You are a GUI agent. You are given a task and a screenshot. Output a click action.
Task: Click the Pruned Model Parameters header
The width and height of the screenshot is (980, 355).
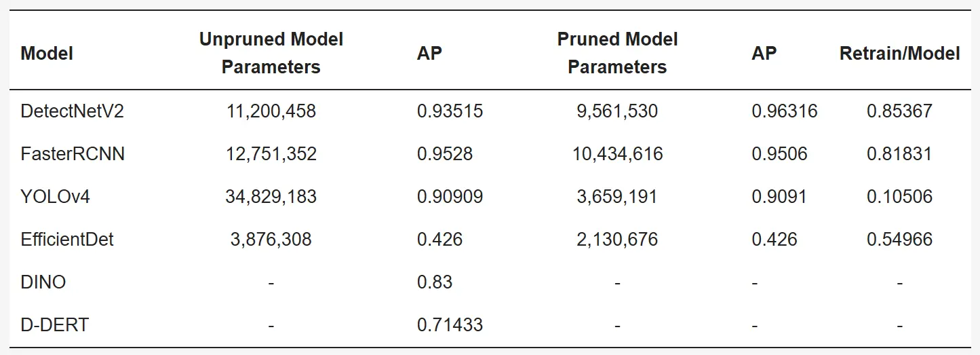click(x=617, y=53)
